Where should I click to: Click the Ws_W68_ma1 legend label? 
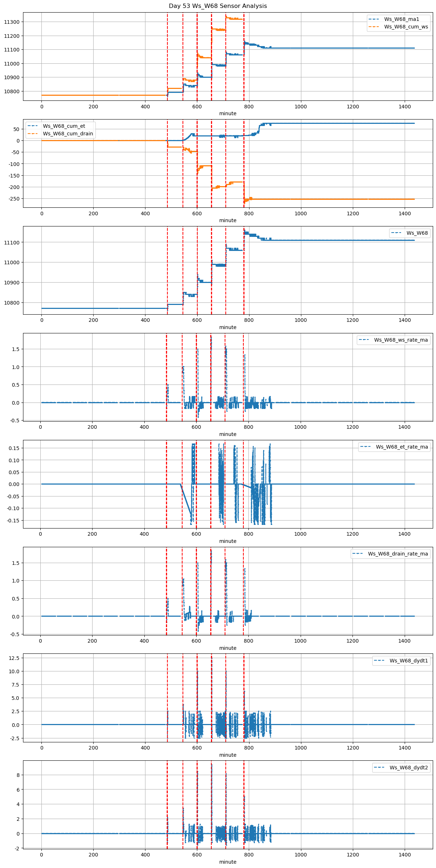[x=401, y=19]
